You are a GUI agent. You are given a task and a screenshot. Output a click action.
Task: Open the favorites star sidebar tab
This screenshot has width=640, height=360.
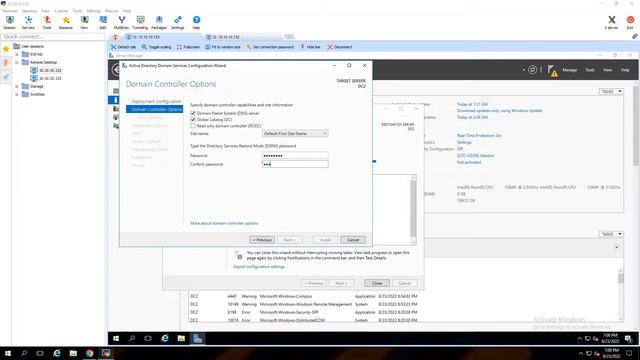pyautogui.click(x=6, y=49)
